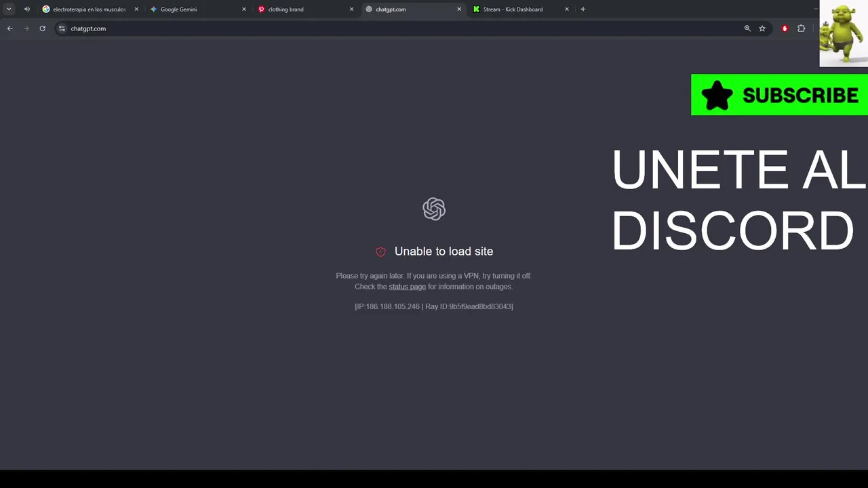The height and width of the screenshot is (488, 868).
Task: Bookmark this page with star icon
Action: coord(762,28)
